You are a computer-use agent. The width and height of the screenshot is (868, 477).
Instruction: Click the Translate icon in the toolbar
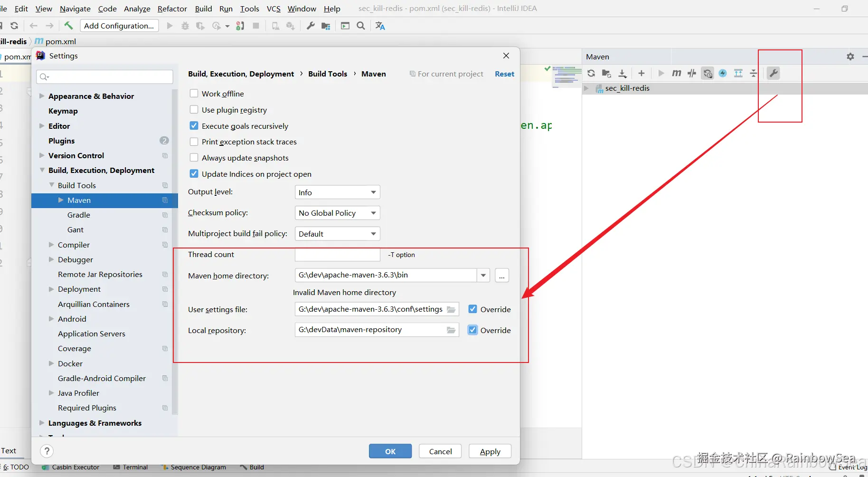point(380,26)
